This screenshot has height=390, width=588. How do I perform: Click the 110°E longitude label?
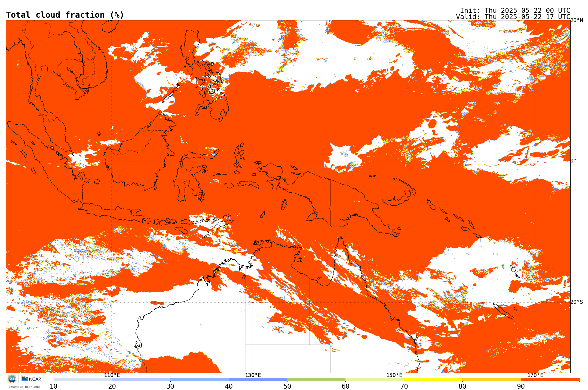click(x=112, y=375)
